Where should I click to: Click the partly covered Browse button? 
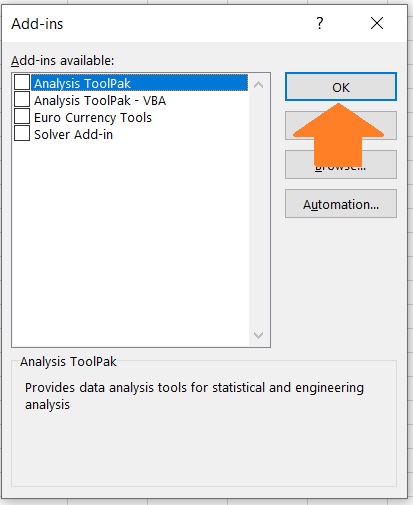coord(341,164)
